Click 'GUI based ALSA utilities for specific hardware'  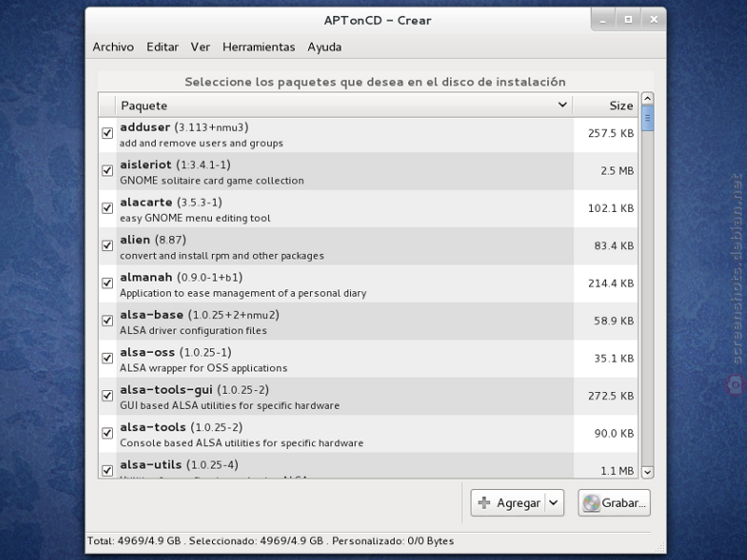(230, 406)
